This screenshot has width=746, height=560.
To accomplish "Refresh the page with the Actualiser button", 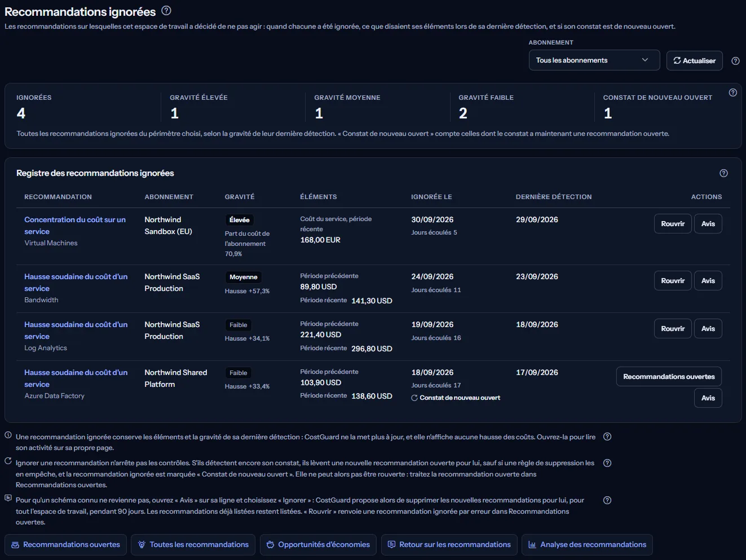I will tap(695, 60).
